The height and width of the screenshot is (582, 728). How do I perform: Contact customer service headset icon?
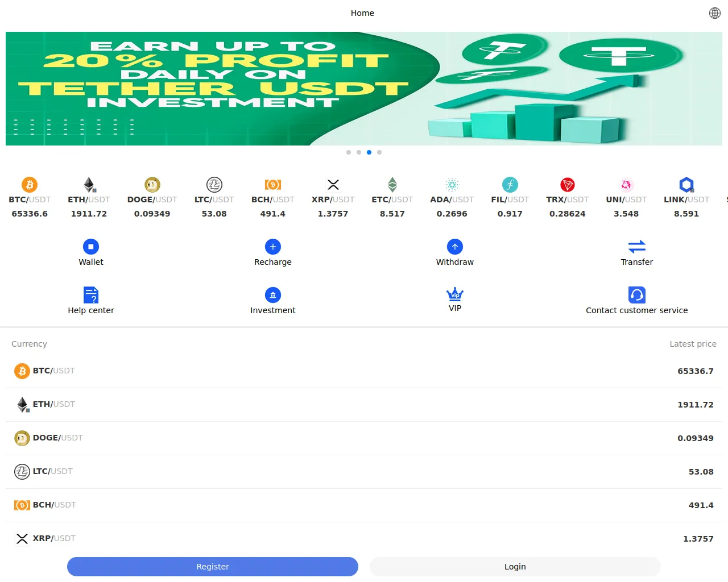click(636, 295)
